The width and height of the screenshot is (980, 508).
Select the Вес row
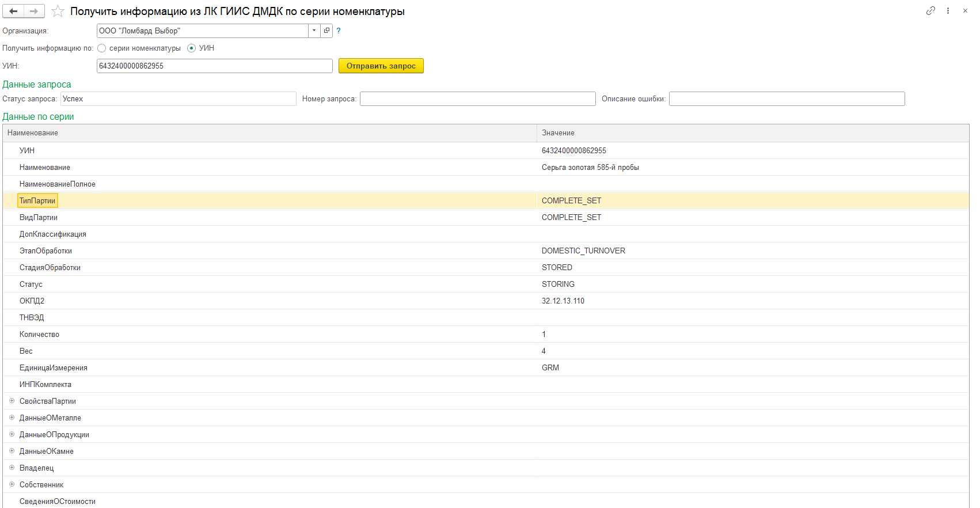(486, 351)
